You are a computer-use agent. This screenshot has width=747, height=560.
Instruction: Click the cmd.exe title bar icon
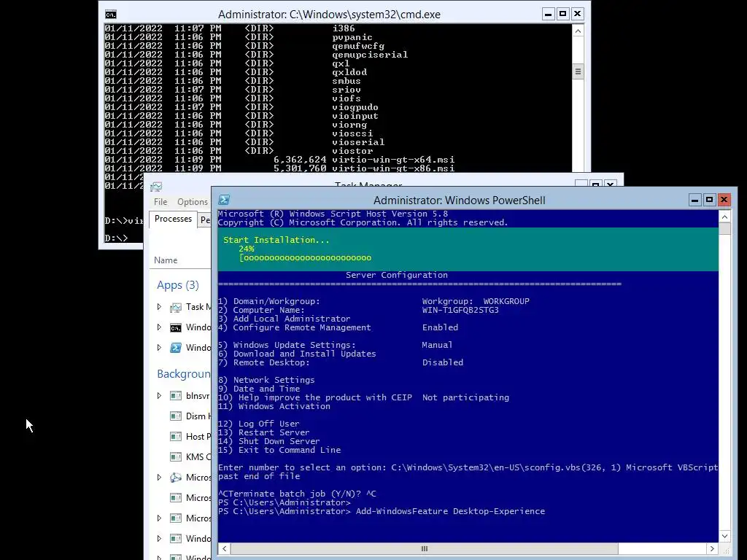[111, 15]
